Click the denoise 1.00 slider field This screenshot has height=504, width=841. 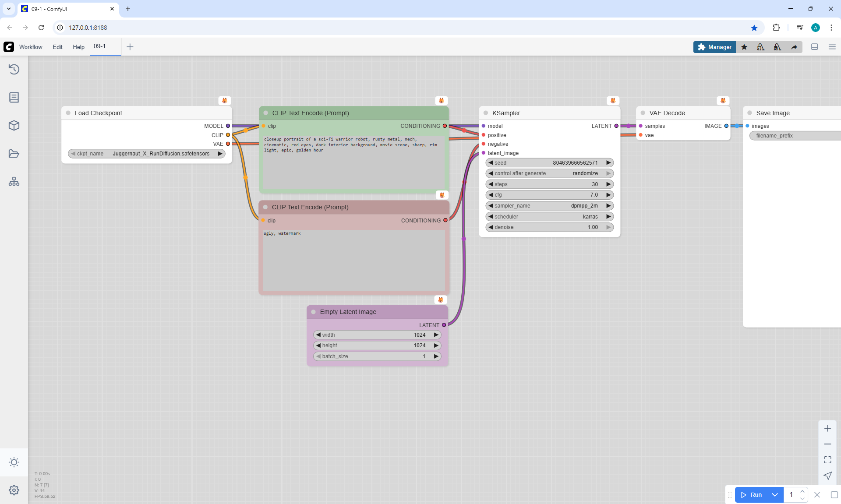[549, 227]
